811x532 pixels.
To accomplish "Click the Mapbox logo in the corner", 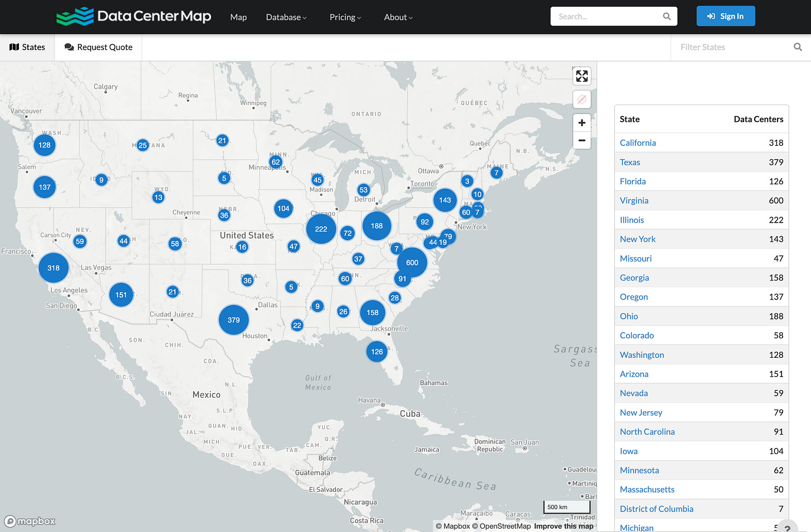I will click(x=29, y=521).
